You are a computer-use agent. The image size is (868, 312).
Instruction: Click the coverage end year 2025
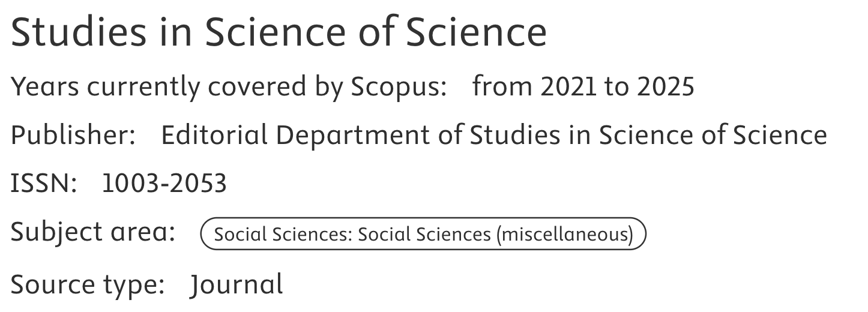(x=665, y=87)
